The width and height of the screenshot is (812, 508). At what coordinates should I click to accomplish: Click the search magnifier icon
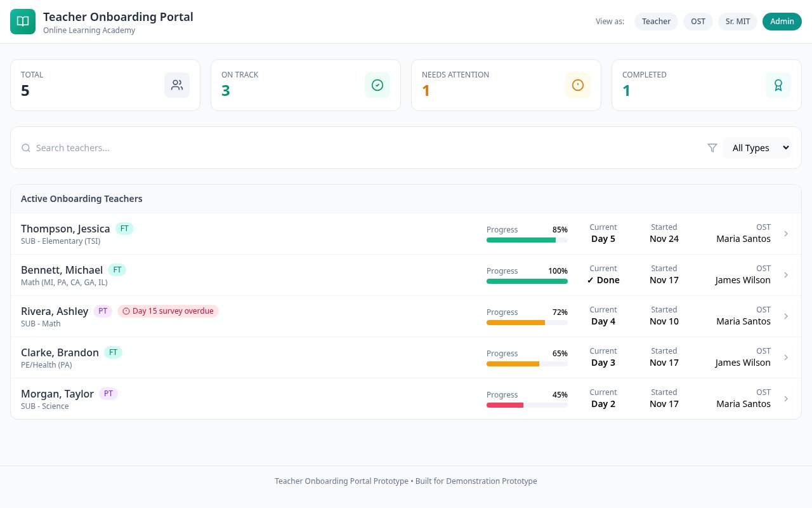[26, 147]
